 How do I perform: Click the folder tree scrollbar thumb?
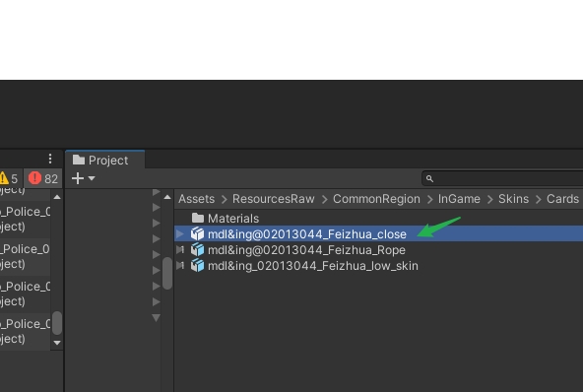[x=167, y=274]
